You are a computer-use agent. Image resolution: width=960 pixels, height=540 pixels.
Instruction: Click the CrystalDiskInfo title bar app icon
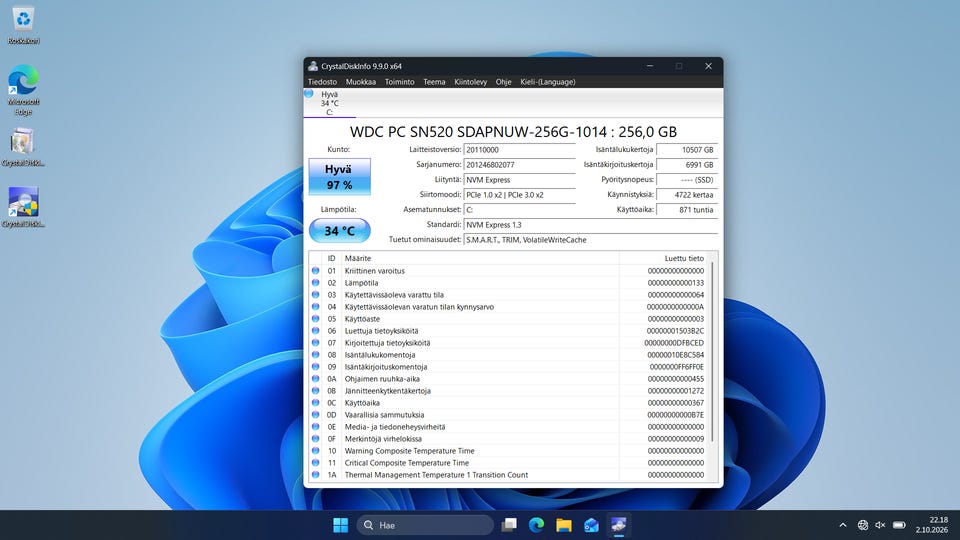point(313,66)
